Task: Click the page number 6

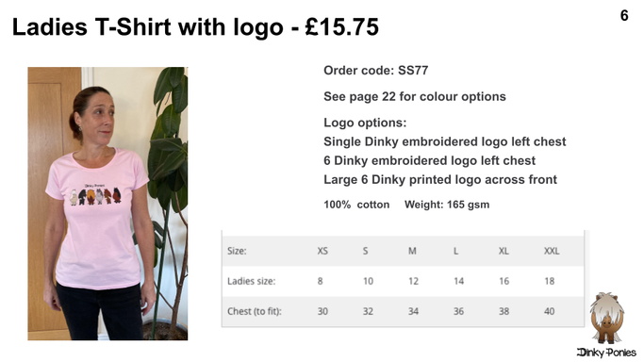Action: tap(624, 16)
